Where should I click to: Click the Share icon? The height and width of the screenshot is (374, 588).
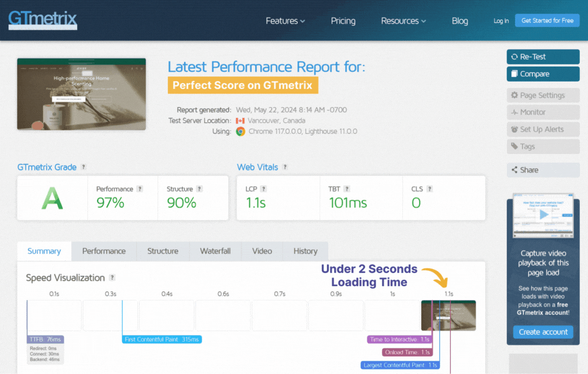coord(514,169)
